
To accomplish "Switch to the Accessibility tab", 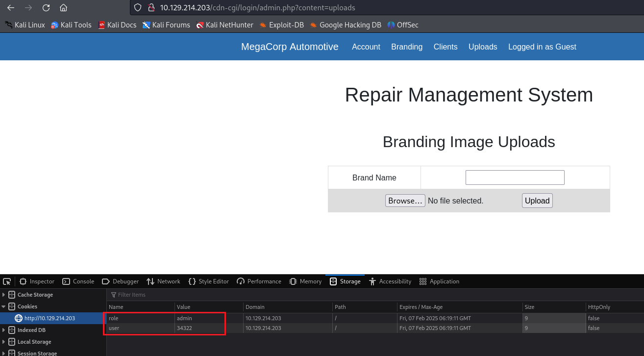I will pos(390,281).
